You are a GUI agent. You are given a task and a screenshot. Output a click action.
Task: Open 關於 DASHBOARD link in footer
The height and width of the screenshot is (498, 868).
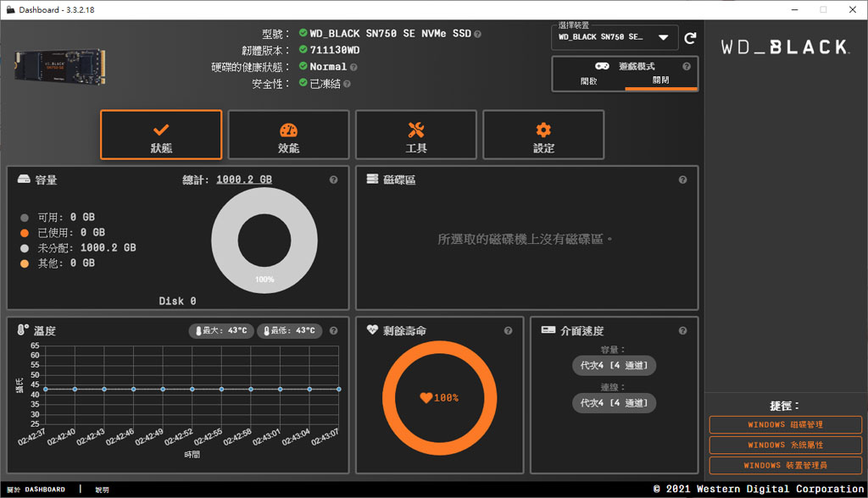click(36, 490)
